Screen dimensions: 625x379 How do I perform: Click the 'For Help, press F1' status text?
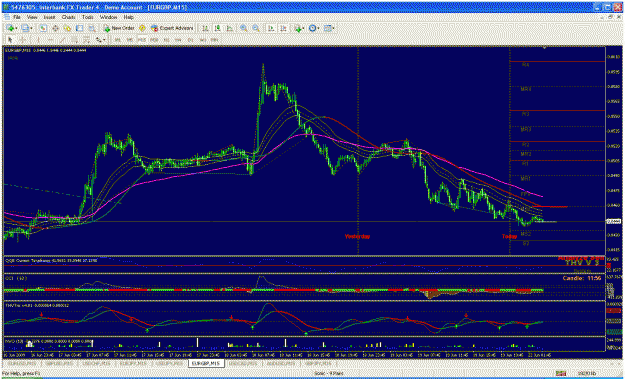(x=21, y=373)
